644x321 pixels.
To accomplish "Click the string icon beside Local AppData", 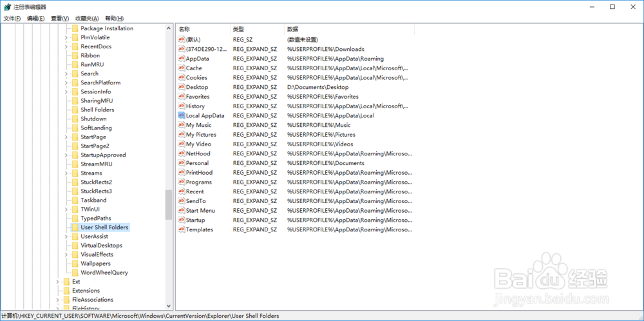I will 182,115.
